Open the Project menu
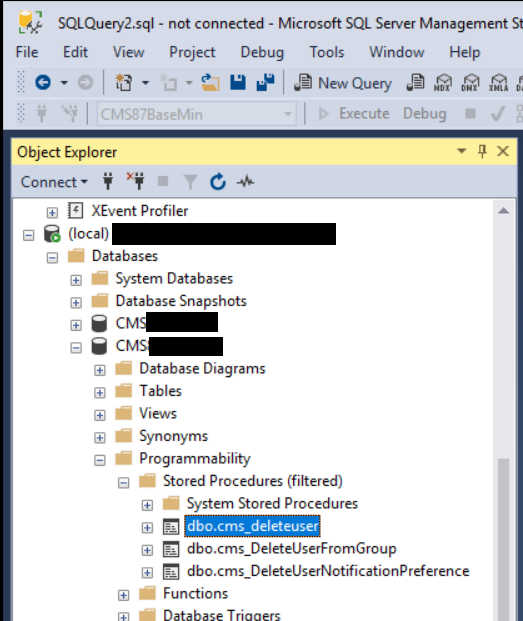The height and width of the screenshot is (621, 523). tap(192, 52)
